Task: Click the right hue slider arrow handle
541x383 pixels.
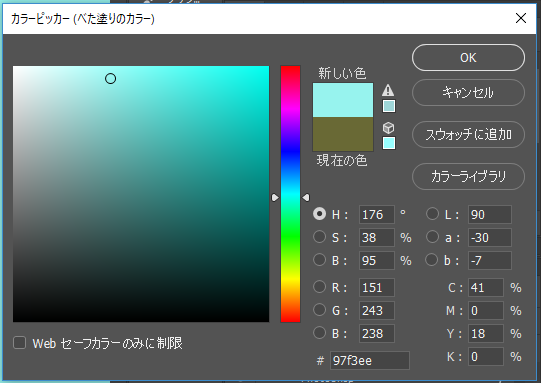Action: (x=306, y=197)
